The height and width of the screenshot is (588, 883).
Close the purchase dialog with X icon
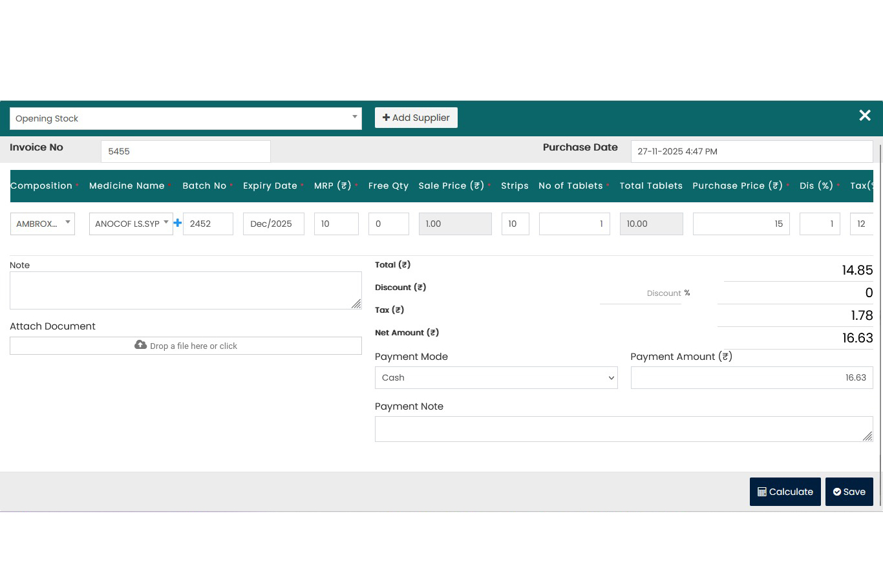(x=865, y=116)
